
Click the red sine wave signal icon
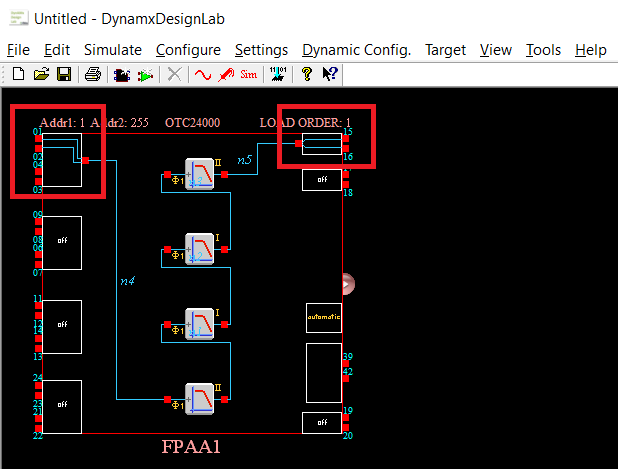tap(203, 74)
